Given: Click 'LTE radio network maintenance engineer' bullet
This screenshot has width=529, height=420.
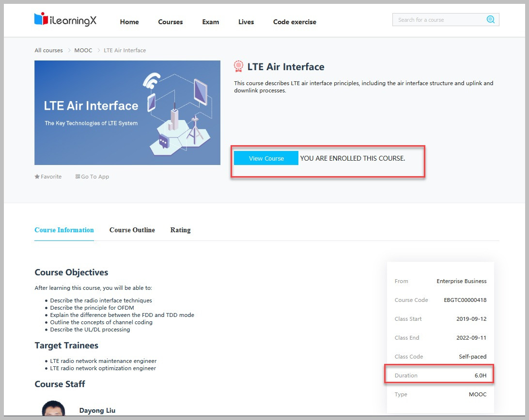Looking at the screenshot, I should pyautogui.click(x=103, y=361).
